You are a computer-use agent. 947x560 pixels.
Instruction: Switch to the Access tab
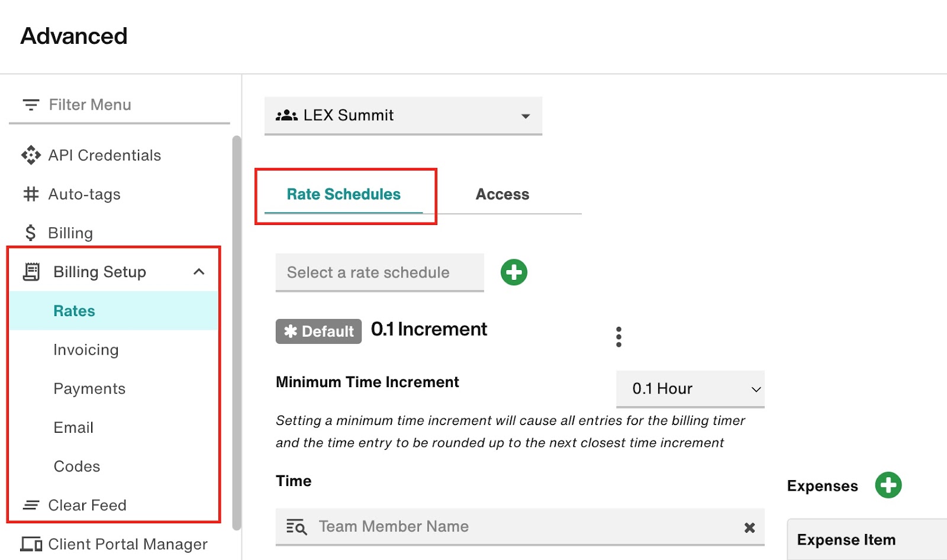[x=501, y=194]
